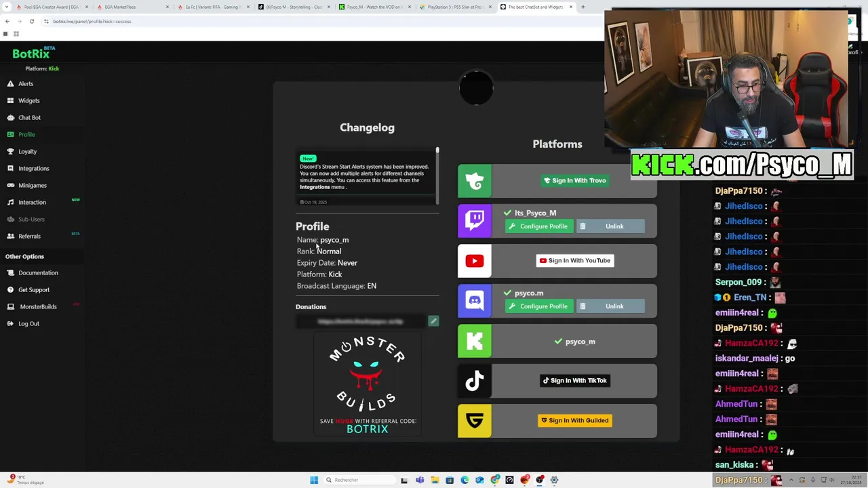Screen dimensions: 868x488
Task: Reload the current page
Action: [x=31, y=21]
